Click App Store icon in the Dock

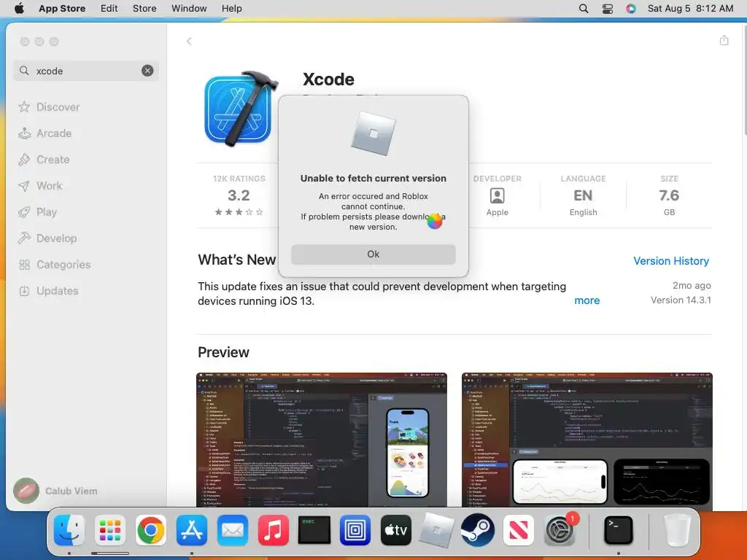(192, 530)
